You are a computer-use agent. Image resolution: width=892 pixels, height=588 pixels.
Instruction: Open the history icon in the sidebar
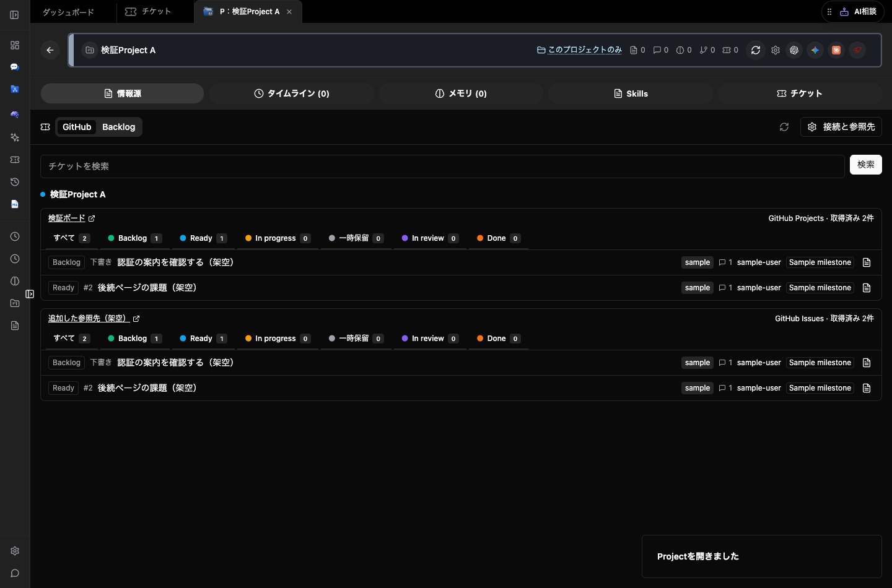point(15,182)
